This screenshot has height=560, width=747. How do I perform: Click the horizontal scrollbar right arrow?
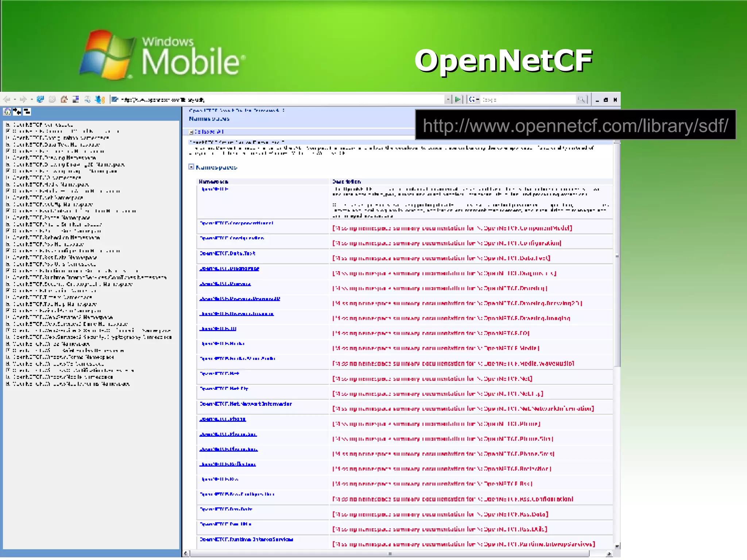pyautogui.click(x=609, y=553)
